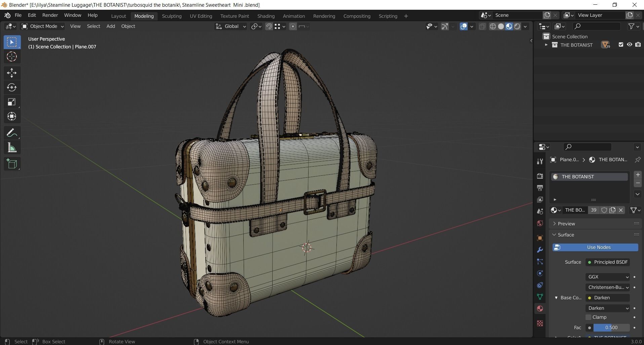Toggle viewport gizmos visibility

pyautogui.click(x=445, y=26)
